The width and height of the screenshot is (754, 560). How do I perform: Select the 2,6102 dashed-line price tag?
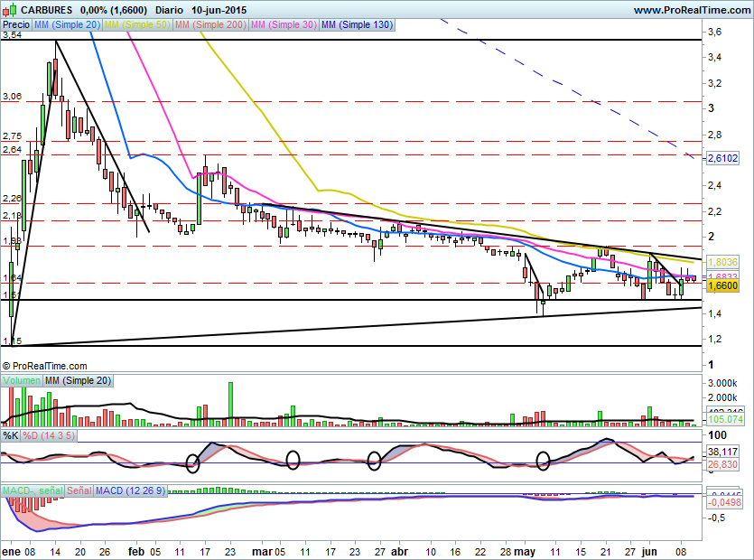tap(722, 158)
